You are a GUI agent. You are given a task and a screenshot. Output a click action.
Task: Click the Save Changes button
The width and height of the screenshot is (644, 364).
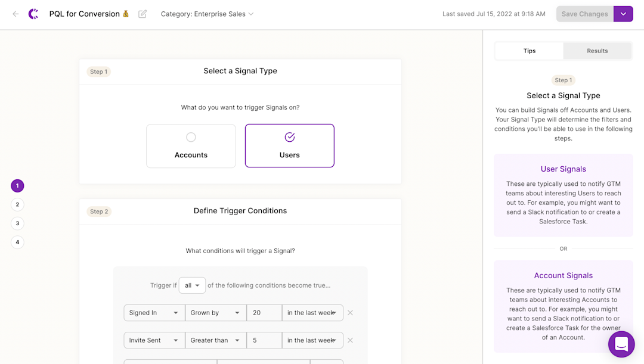[585, 14]
